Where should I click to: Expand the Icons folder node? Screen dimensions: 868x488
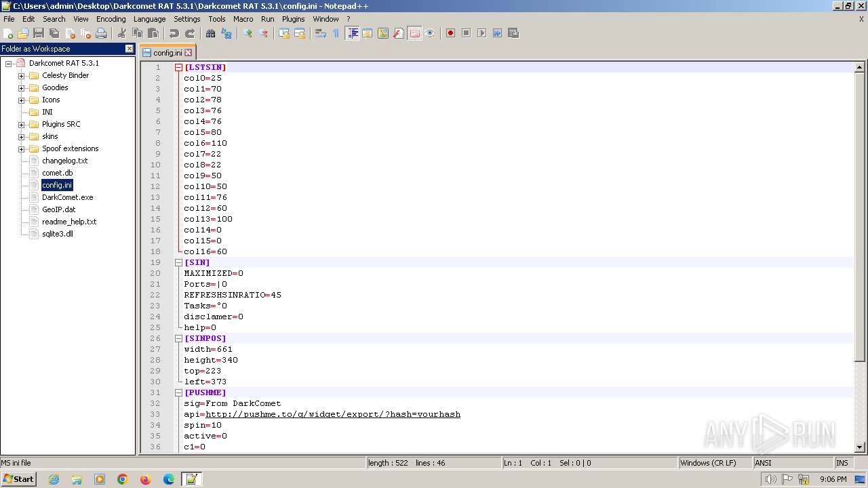click(21, 100)
